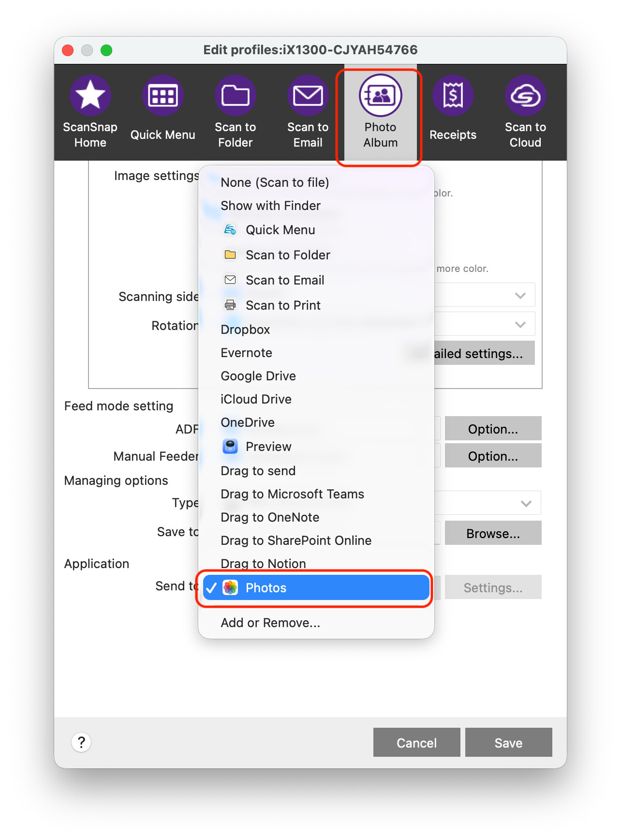This screenshot has height=840, width=621.
Task: Pick Scan to Print menu entry
Action: pyautogui.click(x=283, y=305)
